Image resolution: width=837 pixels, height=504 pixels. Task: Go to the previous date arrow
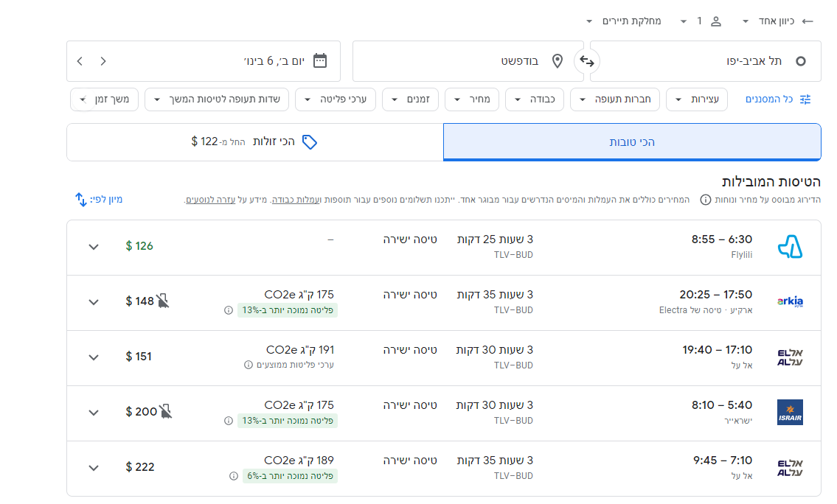point(103,61)
